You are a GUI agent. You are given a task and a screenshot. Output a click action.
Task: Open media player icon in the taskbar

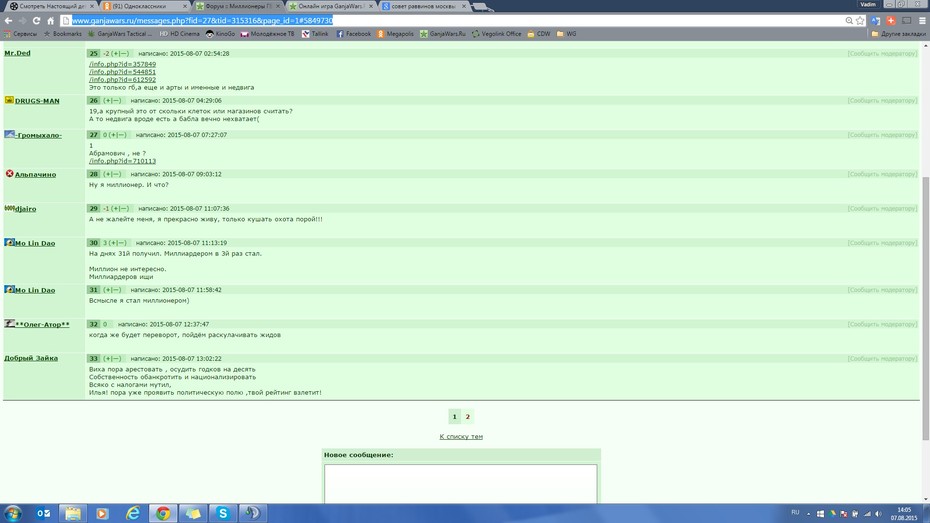(103, 513)
